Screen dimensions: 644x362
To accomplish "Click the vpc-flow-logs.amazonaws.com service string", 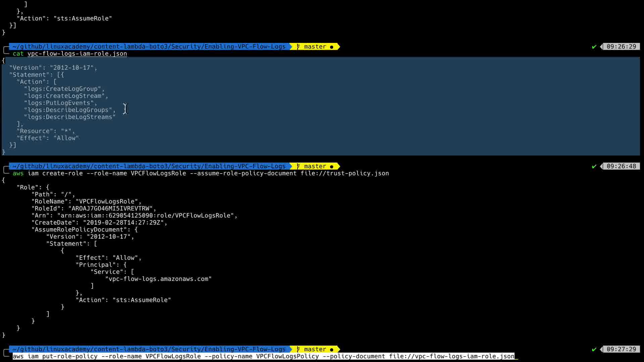I will (x=158, y=279).
